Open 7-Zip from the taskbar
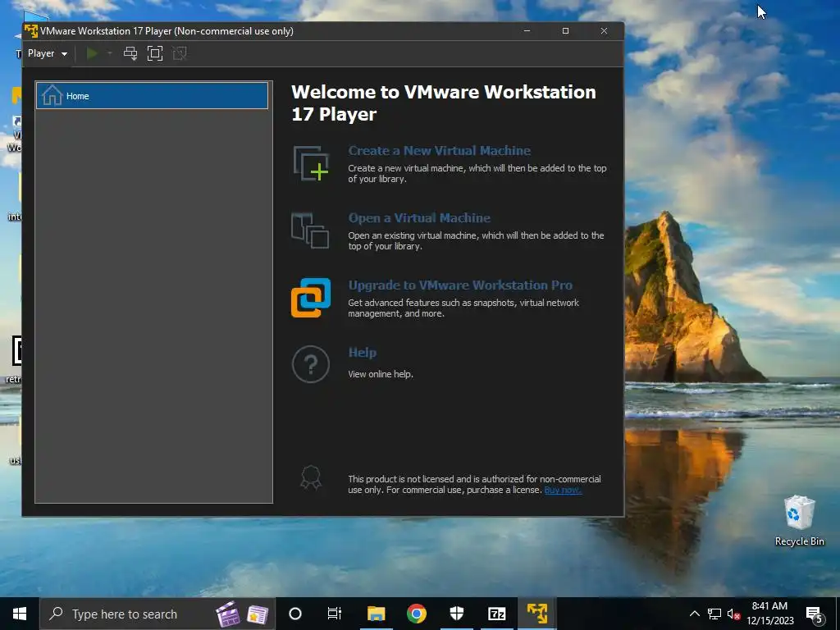 496,614
